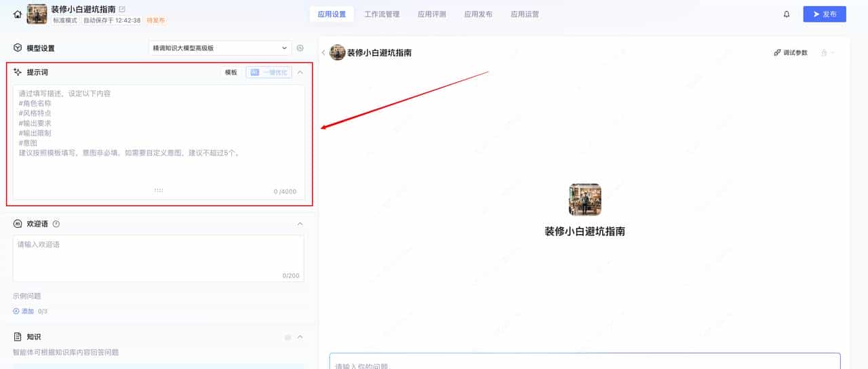Viewport: 868px width, 369px height.
Task: Focus the 请输入欢迎语 input box
Action: (x=159, y=258)
